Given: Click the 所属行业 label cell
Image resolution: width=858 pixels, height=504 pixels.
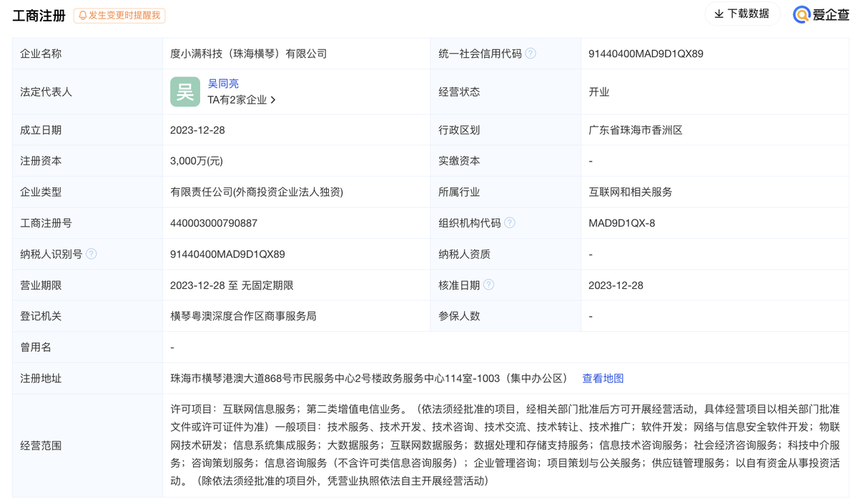Looking at the screenshot, I should (506, 192).
